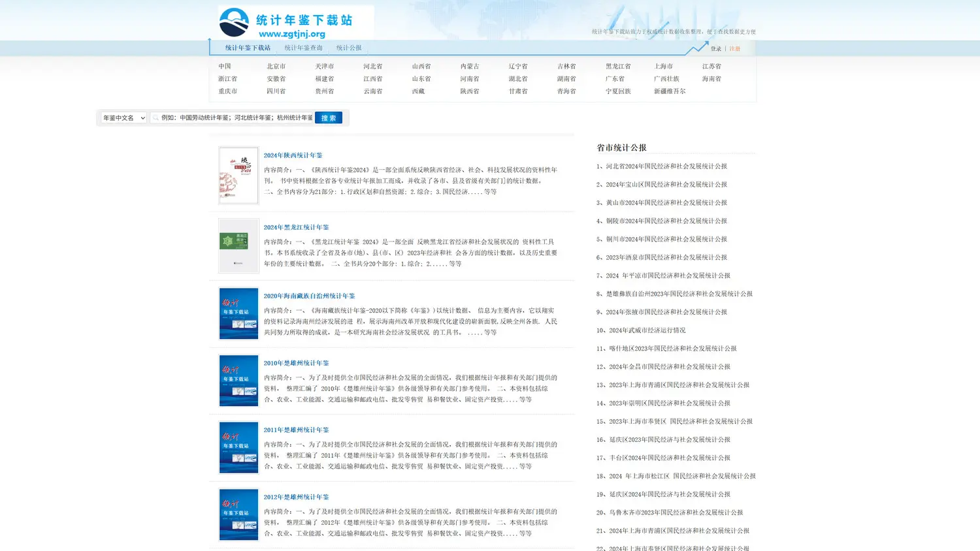Select 宁夏回族 in region list

tap(618, 91)
